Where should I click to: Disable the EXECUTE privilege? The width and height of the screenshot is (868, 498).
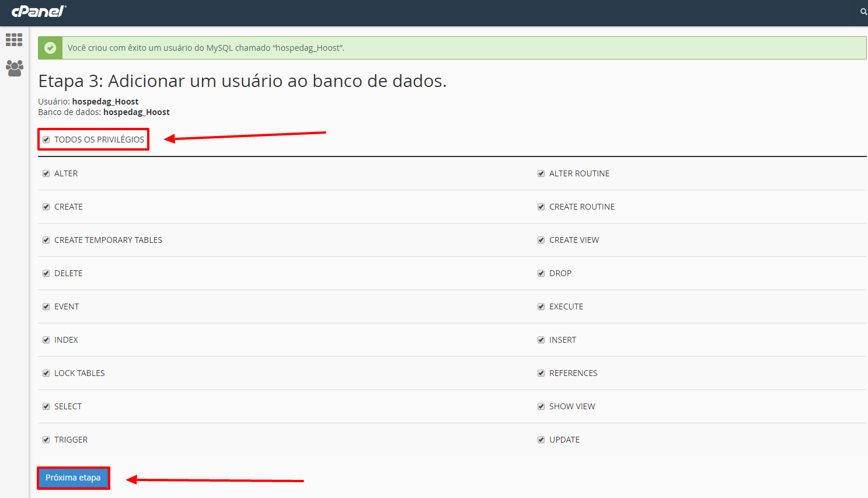(541, 307)
